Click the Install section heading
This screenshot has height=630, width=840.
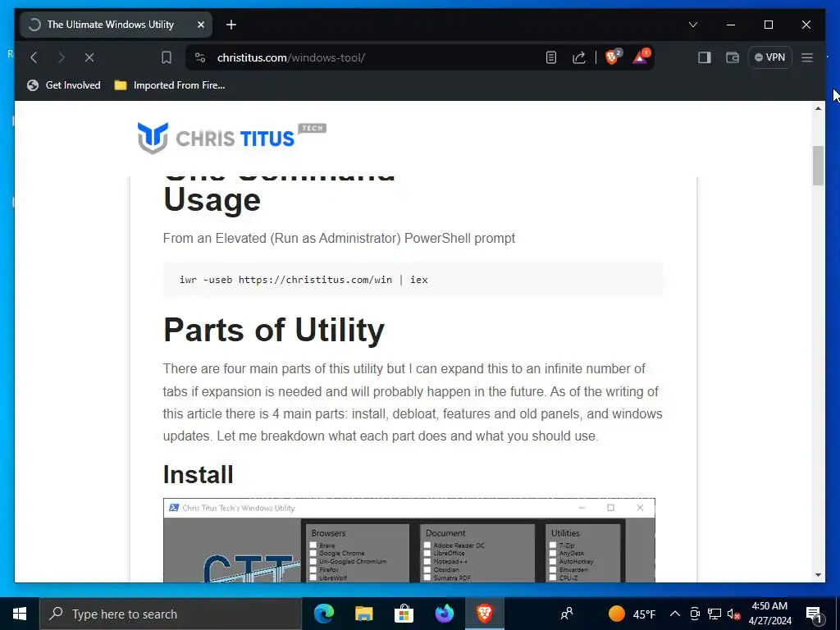tap(199, 475)
